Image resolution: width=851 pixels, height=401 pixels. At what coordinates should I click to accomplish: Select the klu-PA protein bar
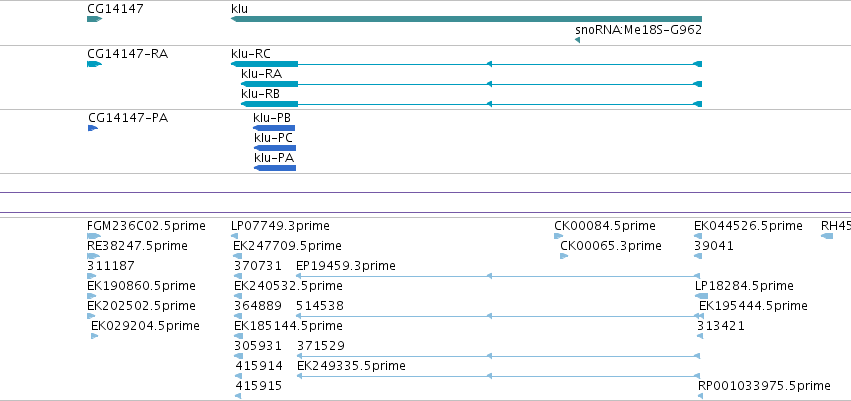click(275, 168)
